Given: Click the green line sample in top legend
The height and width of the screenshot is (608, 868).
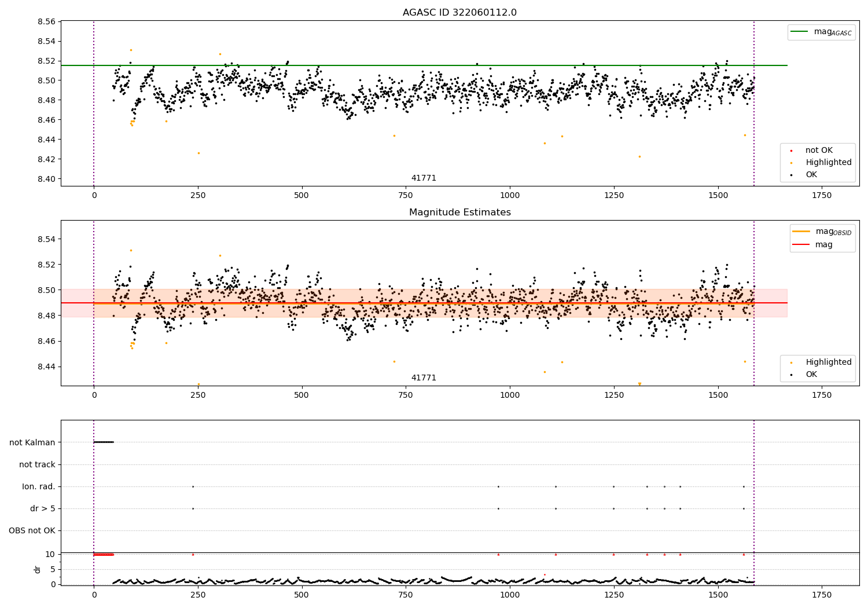Looking at the screenshot, I should 800,32.
